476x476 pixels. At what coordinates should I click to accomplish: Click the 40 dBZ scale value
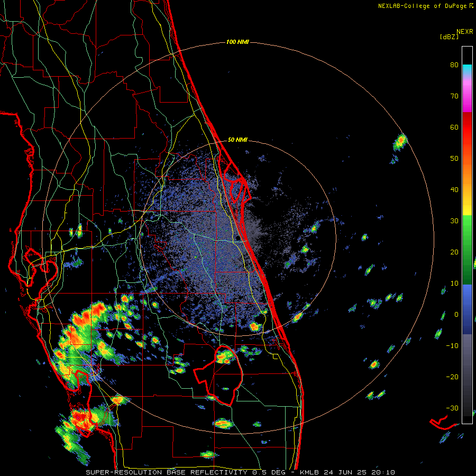click(454, 190)
